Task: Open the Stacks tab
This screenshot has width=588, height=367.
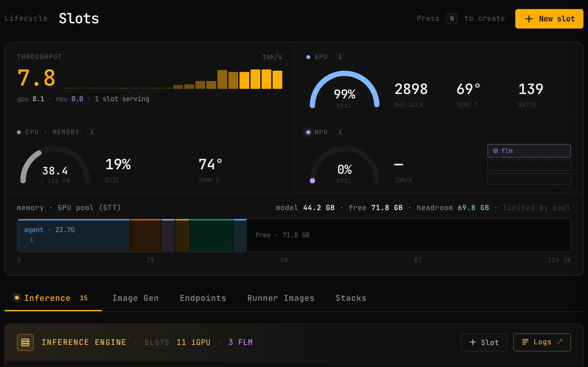Action: tap(351, 298)
